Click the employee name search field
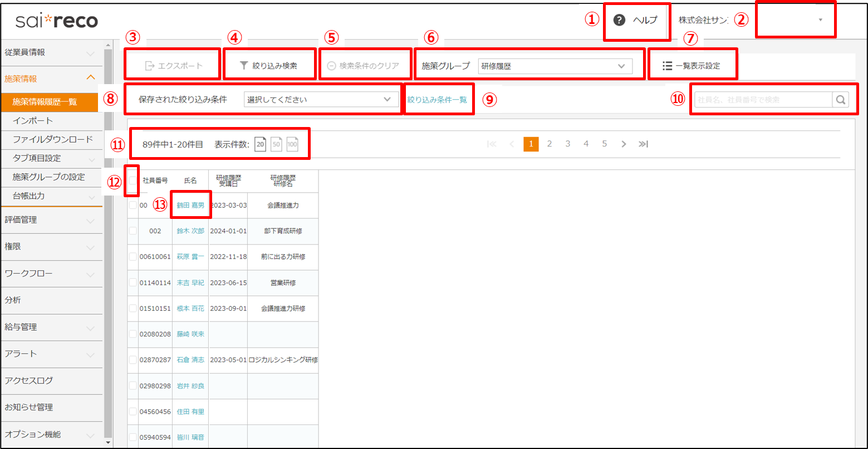Screen dimensions: 868x449 point(762,100)
